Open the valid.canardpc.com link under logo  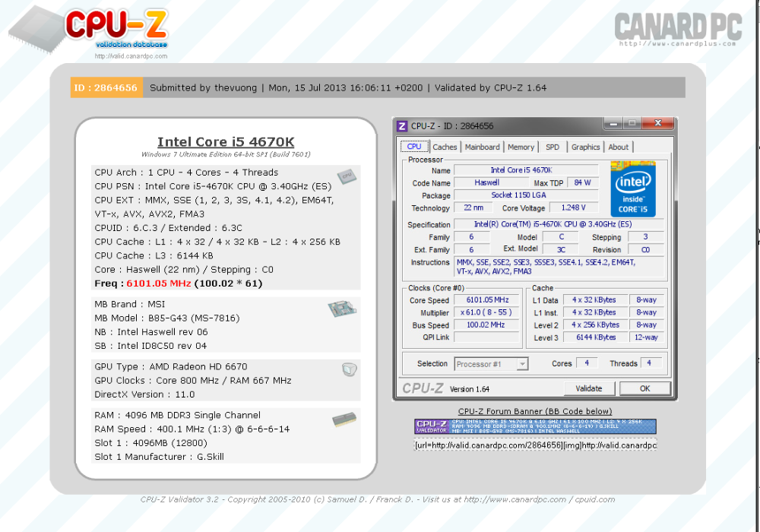131,56
